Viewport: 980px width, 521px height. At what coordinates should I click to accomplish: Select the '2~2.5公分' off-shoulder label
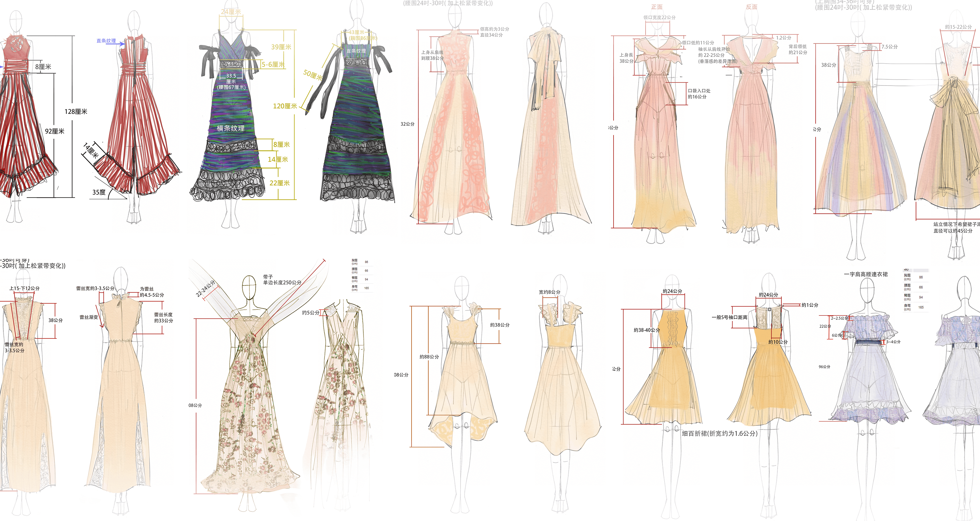839,318
